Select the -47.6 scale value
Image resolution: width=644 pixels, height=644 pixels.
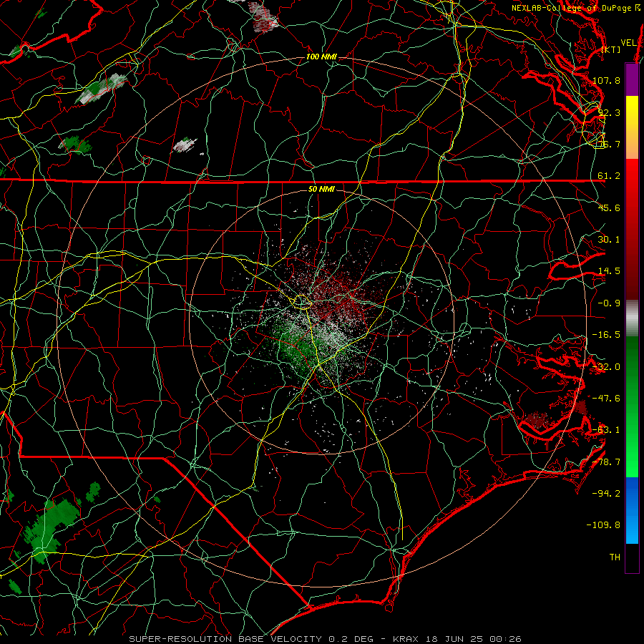coord(606,399)
